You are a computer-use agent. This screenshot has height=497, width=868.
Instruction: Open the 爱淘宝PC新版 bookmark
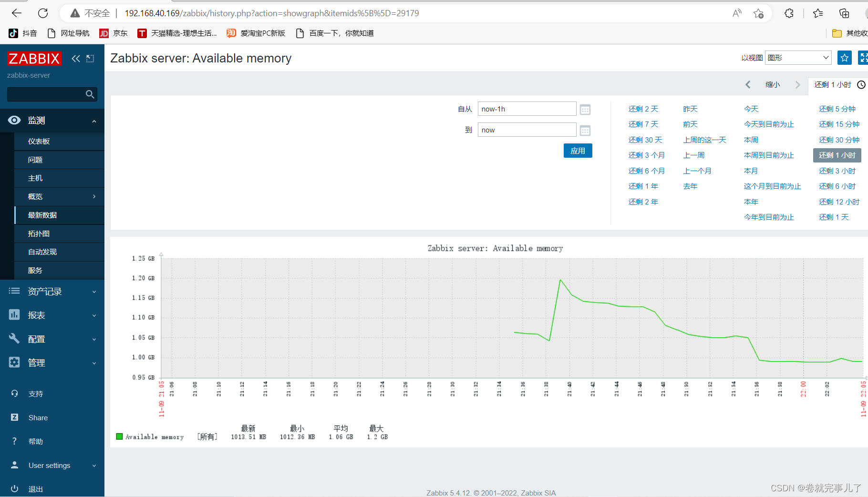point(256,33)
